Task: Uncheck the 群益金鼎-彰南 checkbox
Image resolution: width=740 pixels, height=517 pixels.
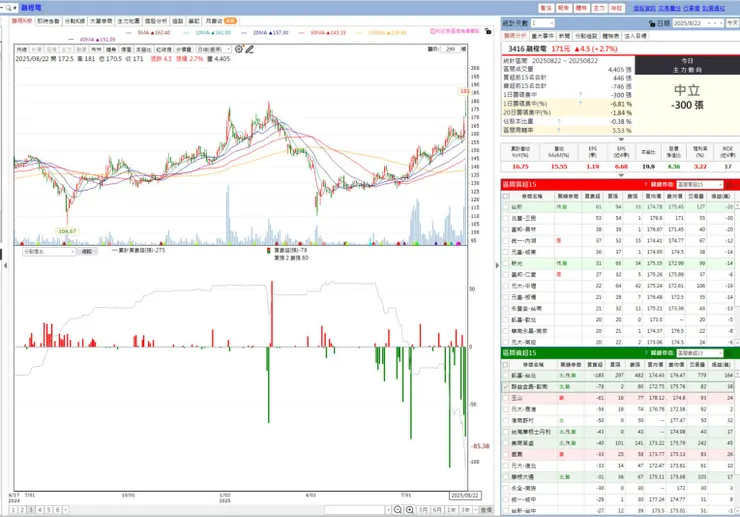Action: (x=506, y=387)
